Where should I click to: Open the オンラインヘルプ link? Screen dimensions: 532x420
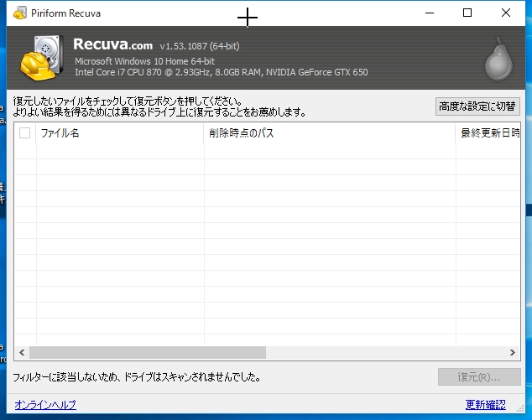point(45,404)
